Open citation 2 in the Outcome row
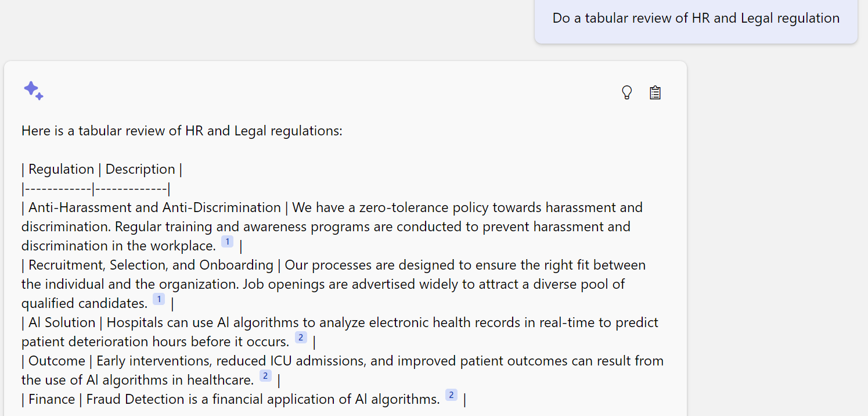868x416 pixels. [x=265, y=375]
